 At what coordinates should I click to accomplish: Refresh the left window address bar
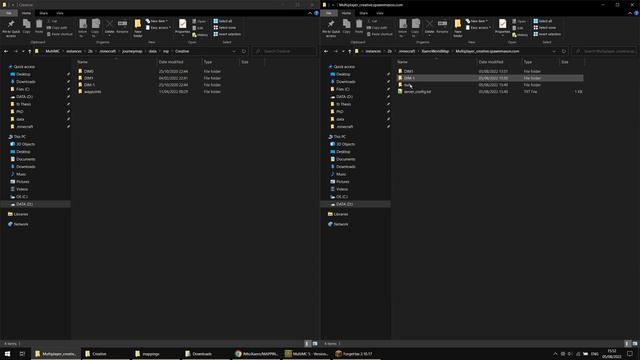[244, 51]
